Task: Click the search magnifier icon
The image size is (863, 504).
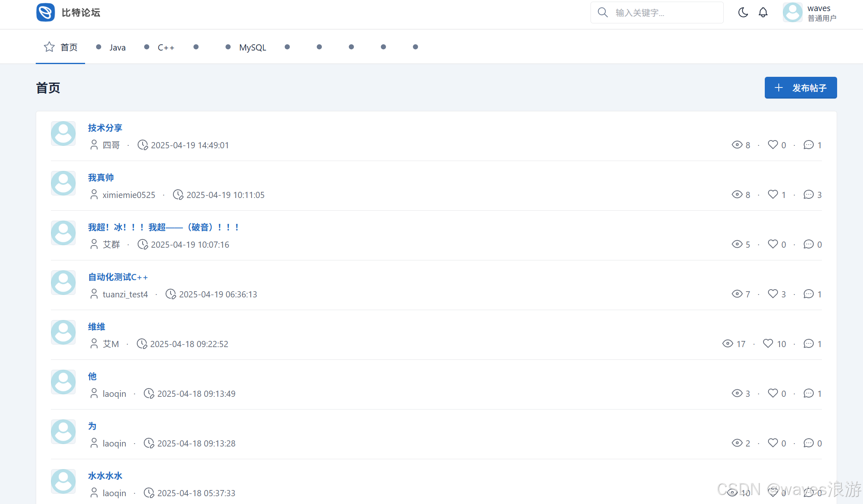Action: coord(602,12)
